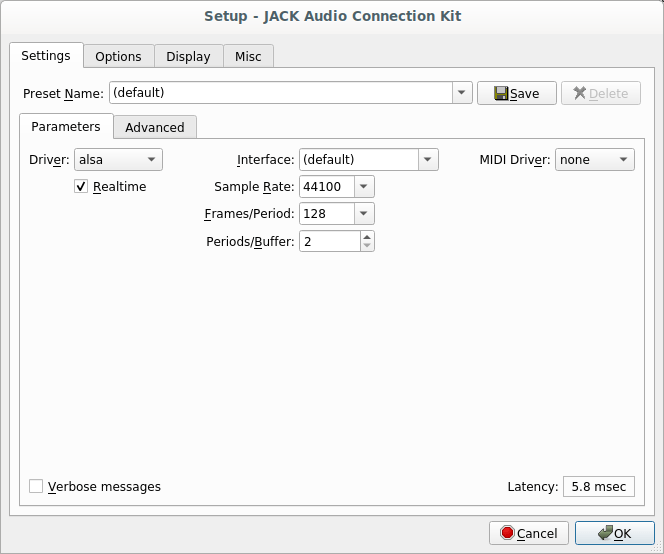Switch to the Display tab

coord(188,57)
